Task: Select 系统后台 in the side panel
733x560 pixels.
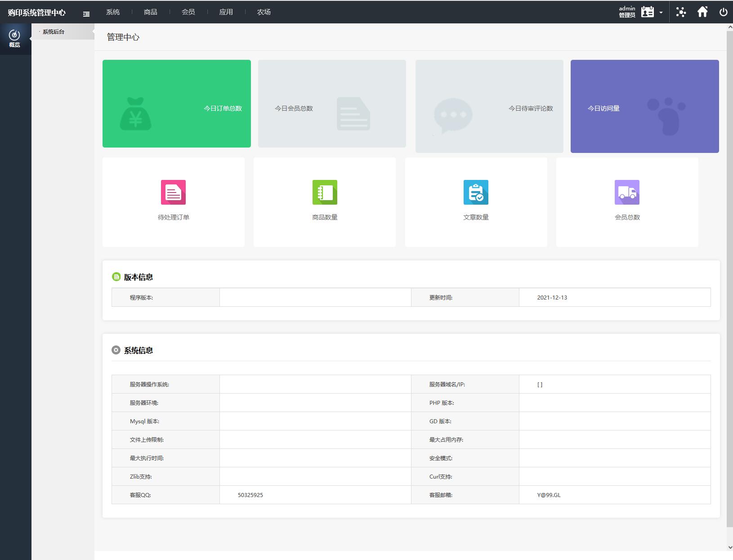Action: click(54, 32)
